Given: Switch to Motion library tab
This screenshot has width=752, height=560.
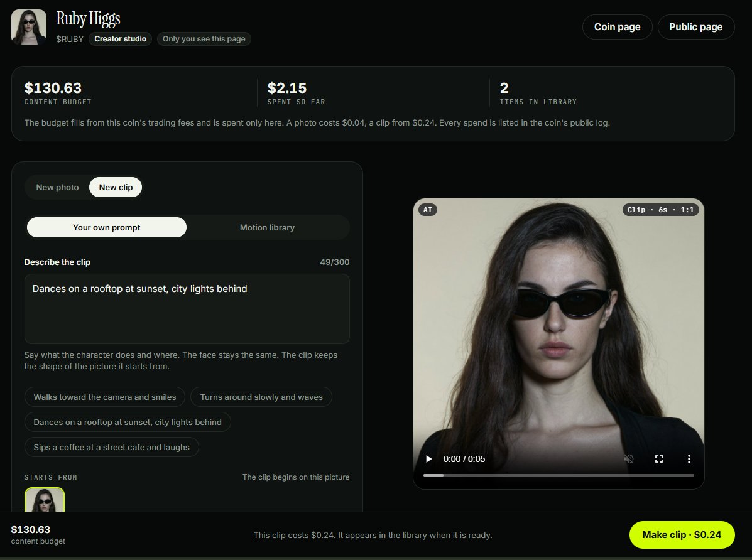Looking at the screenshot, I should point(267,227).
